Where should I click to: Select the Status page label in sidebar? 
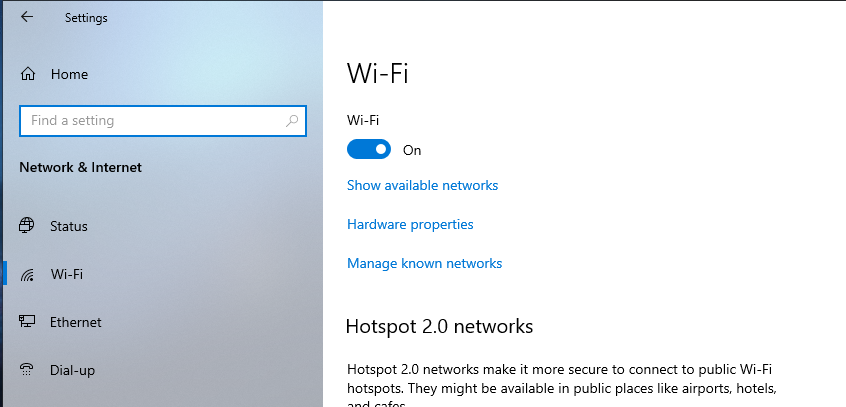click(69, 226)
